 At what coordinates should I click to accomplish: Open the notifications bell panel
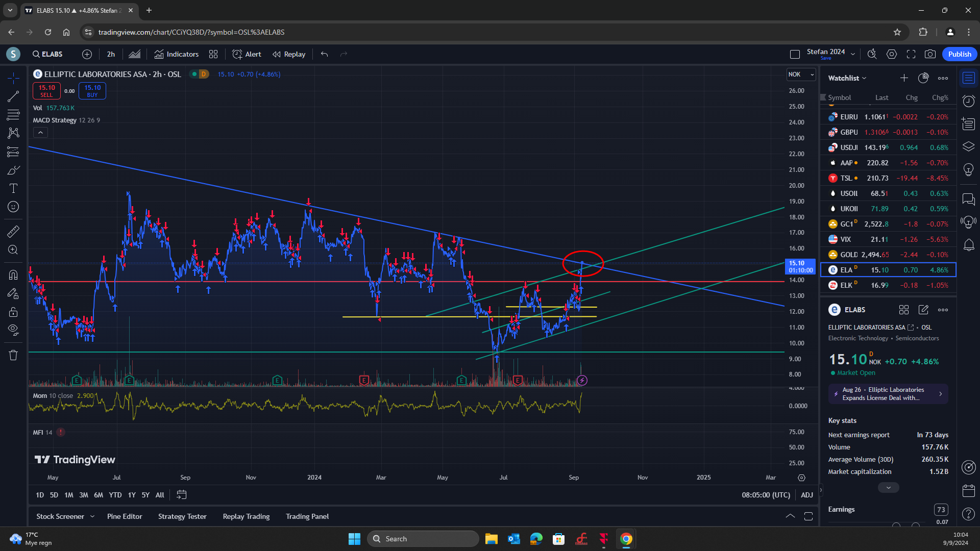point(969,245)
